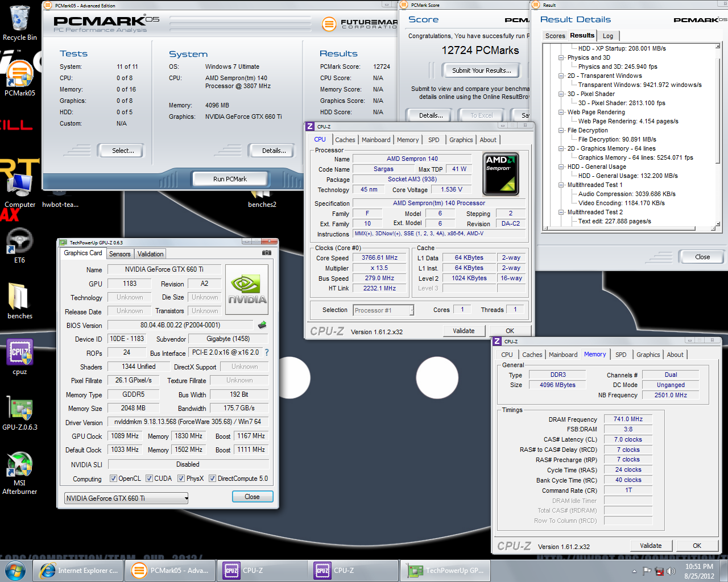Toggle the CUDA checkbox in GPU-Z

(149, 479)
